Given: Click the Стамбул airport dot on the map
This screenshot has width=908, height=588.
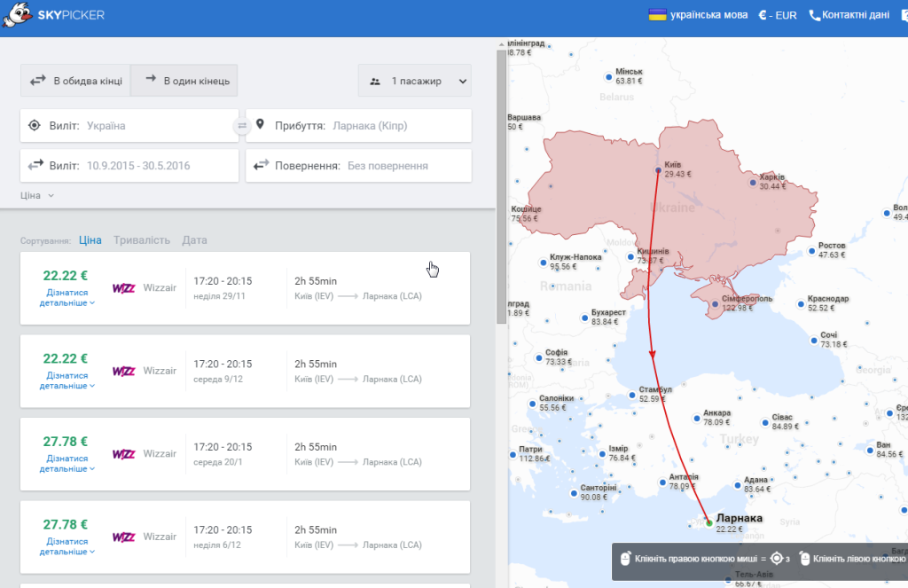Looking at the screenshot, I should [632, 395].
